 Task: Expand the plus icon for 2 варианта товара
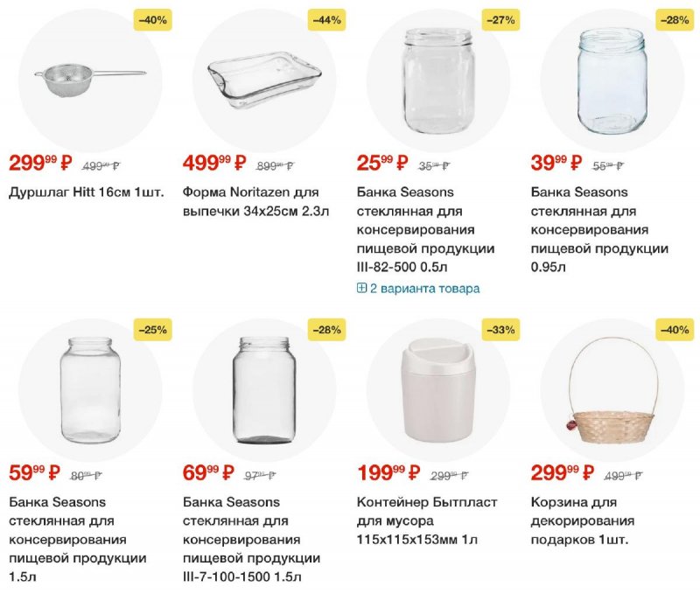click(361, 288)
